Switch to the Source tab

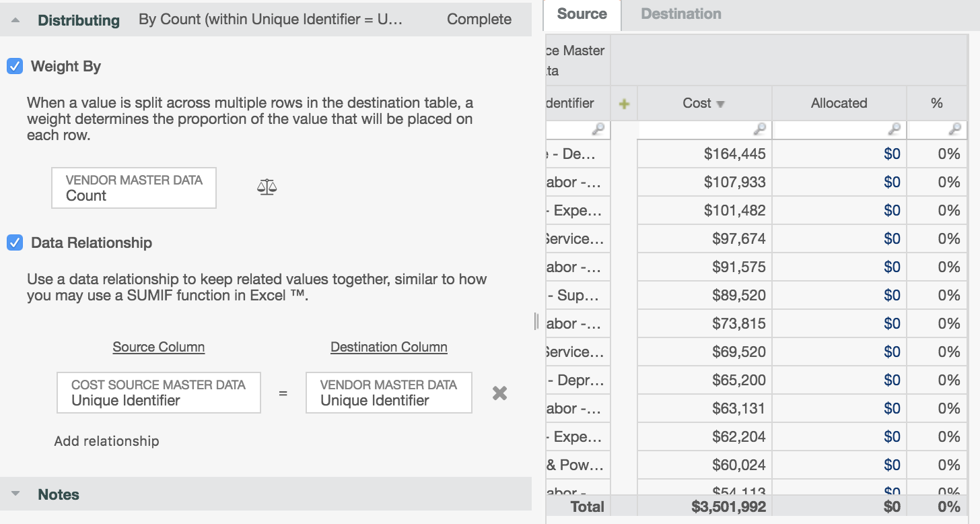tap(582, 14)
